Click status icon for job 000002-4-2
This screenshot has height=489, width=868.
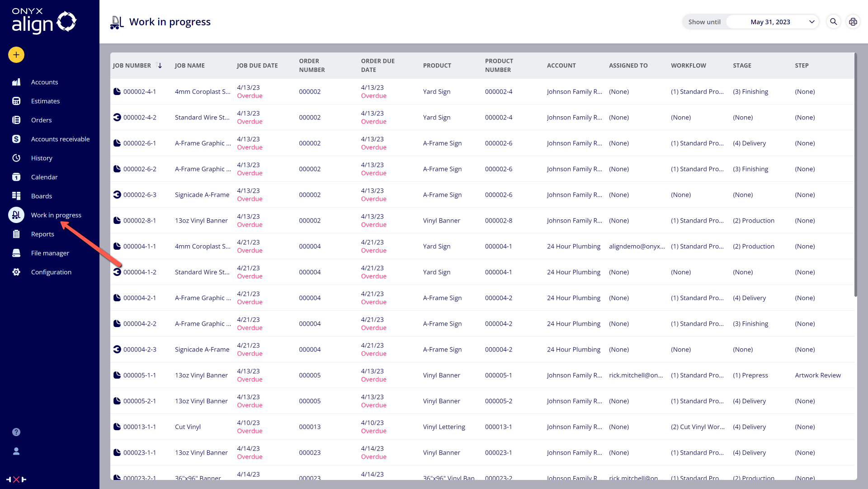tap(117, 117)
